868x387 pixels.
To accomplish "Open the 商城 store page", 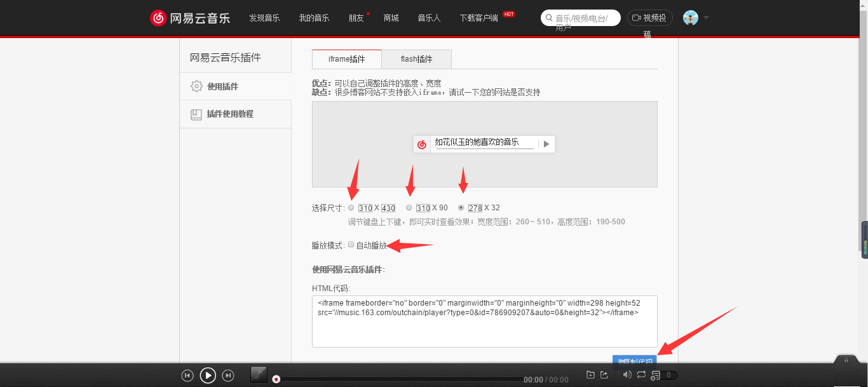I will [x=391, y=18].
